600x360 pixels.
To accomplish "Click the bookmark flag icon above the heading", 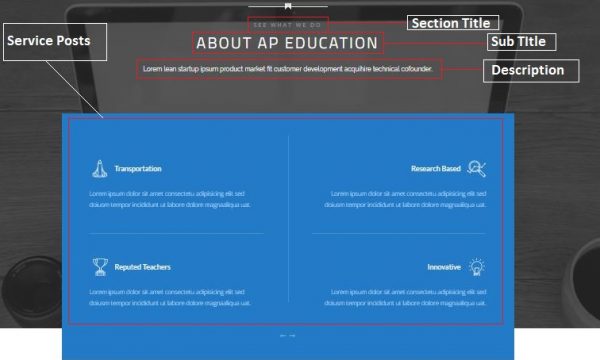I will point(288,6).
